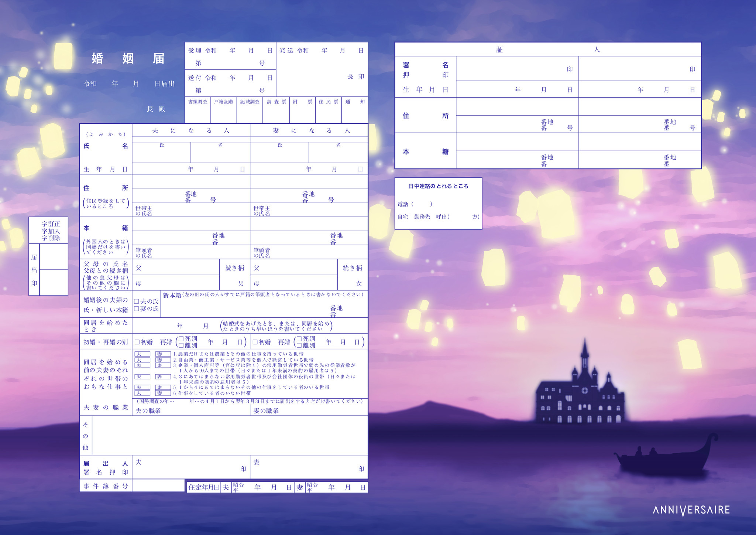Click the 書類調査 stamp box

[198, 110]
